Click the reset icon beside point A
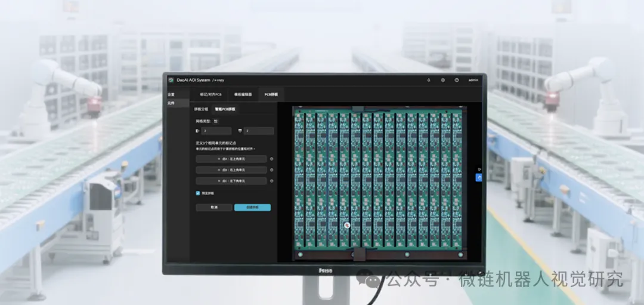Screen dimensions: 644x305 (x=272, y=159)
